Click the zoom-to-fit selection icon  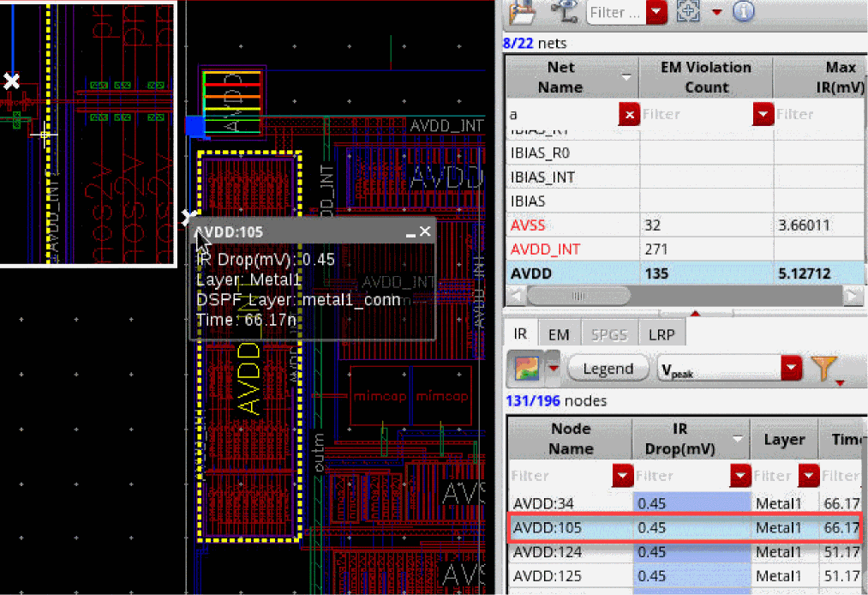click(688, 11)
